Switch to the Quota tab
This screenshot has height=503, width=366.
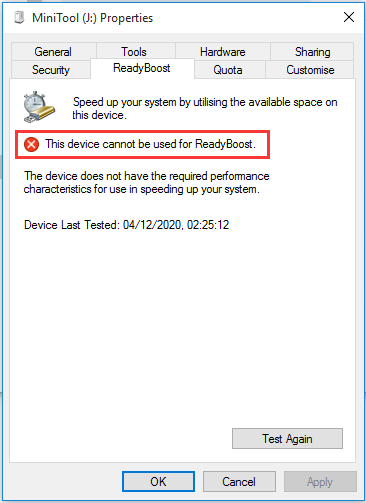point(228,70)
